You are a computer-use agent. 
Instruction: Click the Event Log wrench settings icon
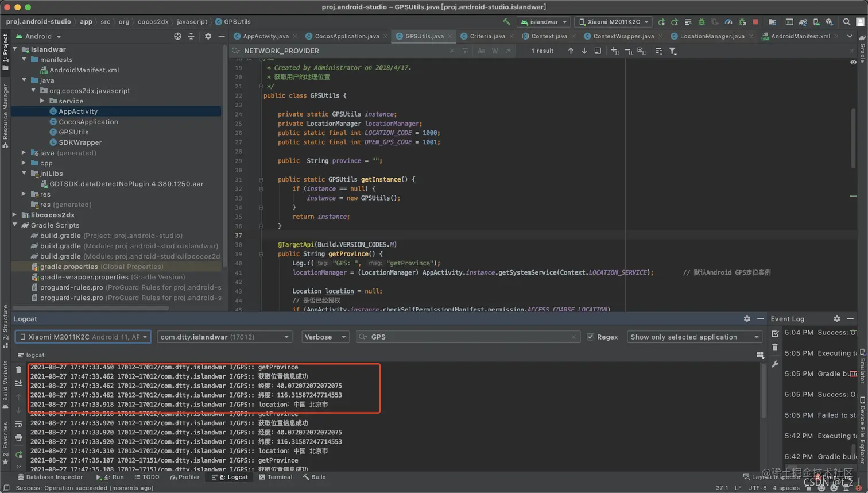pyautogui.click(x=775, y=364)
